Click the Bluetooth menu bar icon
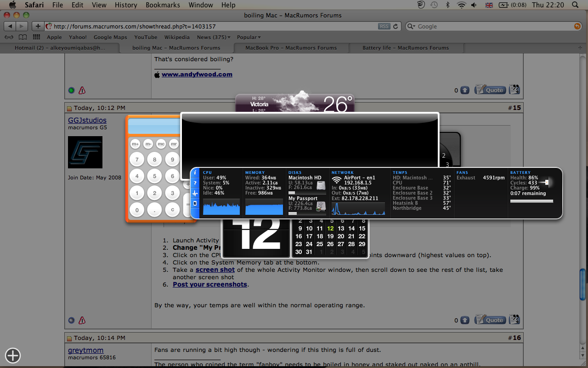Image resolution: width=588 pixels, height=368 pixels. click(447, 5)
